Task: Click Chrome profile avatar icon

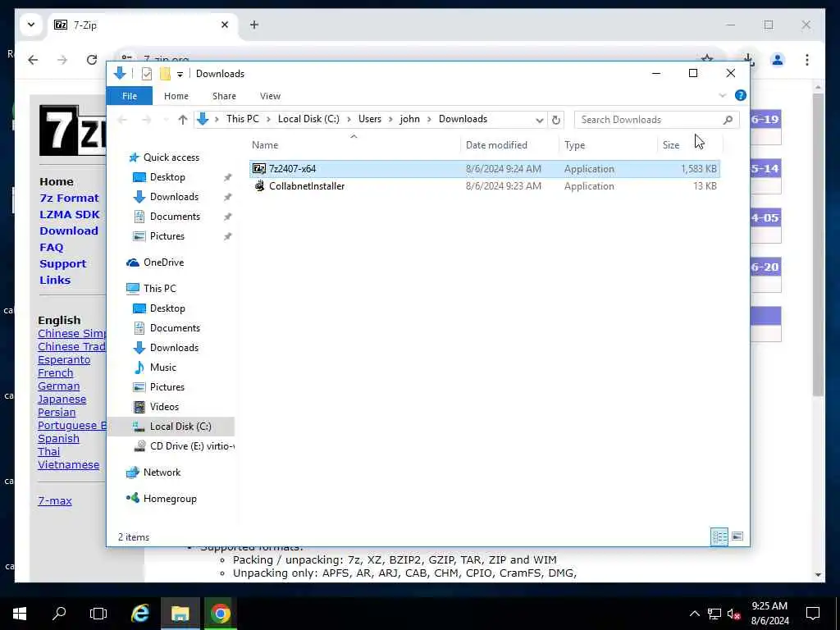Action: point(778,59)
